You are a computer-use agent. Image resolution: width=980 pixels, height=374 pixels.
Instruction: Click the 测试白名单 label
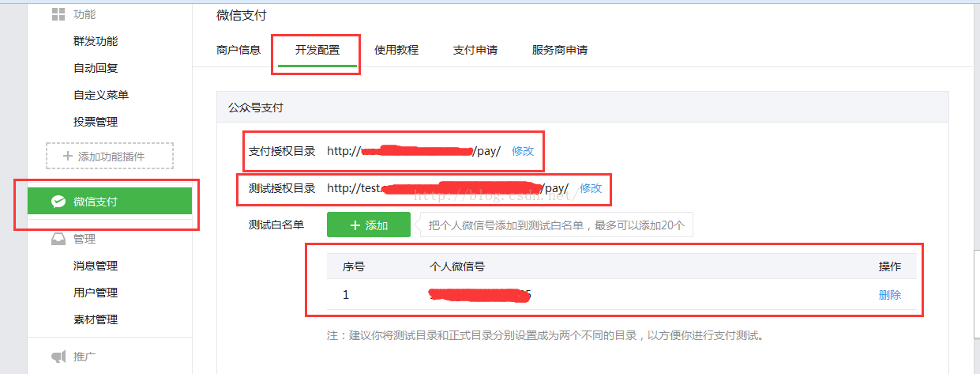(276, 225)
